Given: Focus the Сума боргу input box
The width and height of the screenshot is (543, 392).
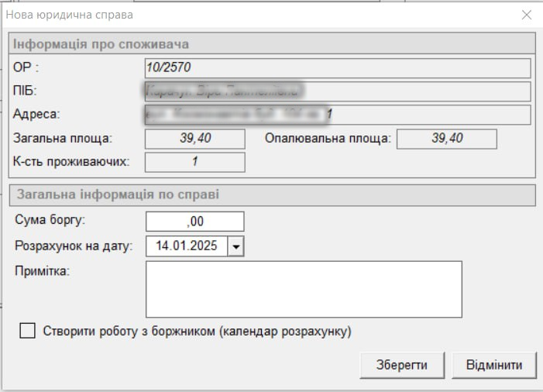Looking at the screenshot, I should pos(195,222).
